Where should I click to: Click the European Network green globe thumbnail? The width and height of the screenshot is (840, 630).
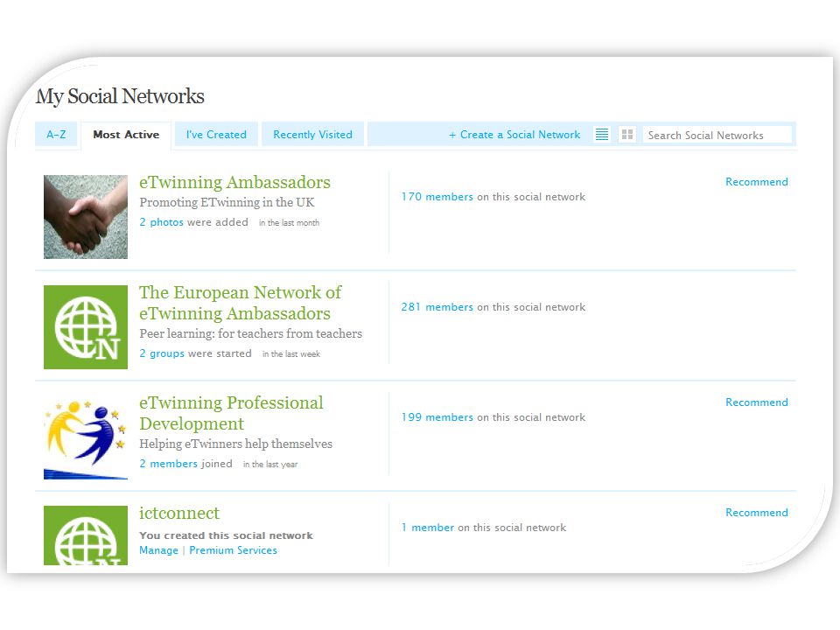[86, 326]
